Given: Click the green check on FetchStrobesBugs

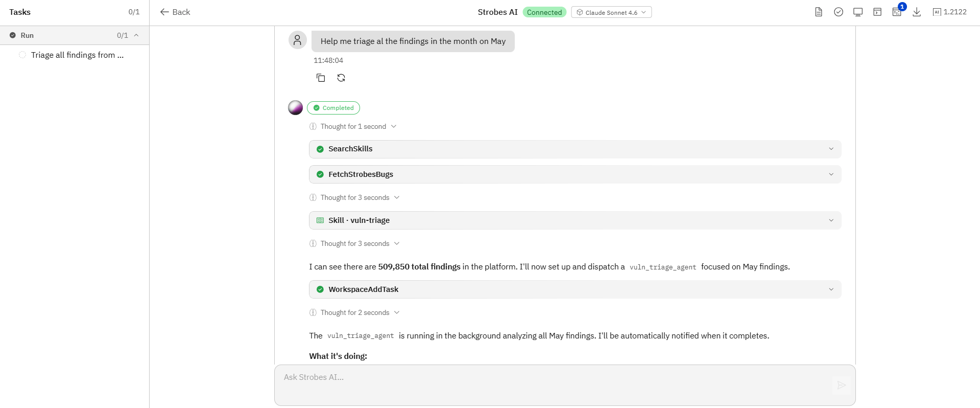Looking at the screenshot, I should 320,174.
